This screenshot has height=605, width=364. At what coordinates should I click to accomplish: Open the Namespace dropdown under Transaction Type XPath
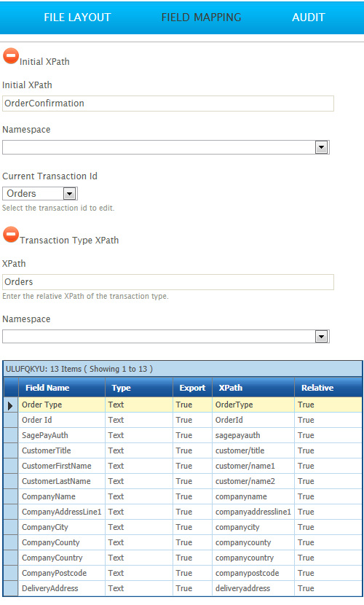click(x=321, y=337)
